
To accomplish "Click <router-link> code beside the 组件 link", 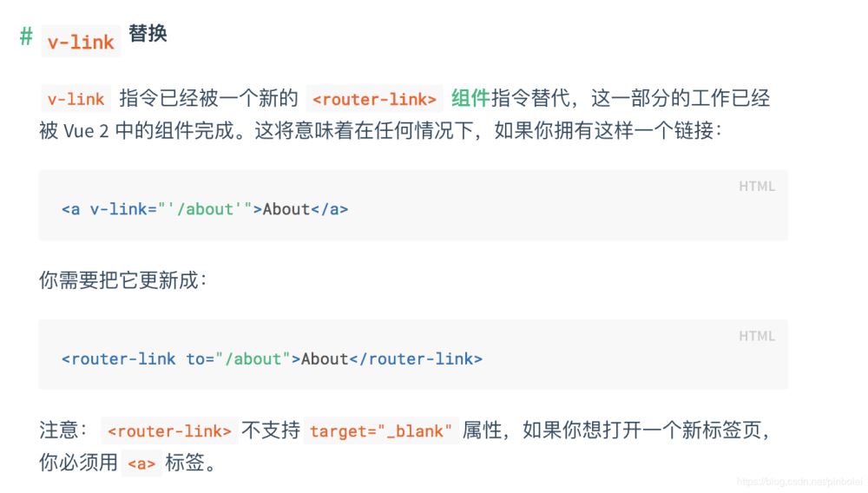I will click(x=375, y=99).
